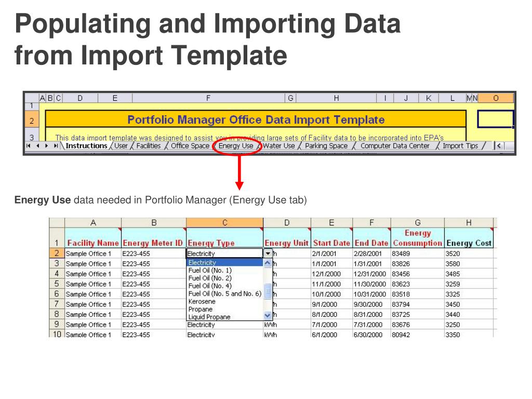Click start date cell 2/1/2001
This screenshot has height=399, width=532.
(x=331, y=254)
